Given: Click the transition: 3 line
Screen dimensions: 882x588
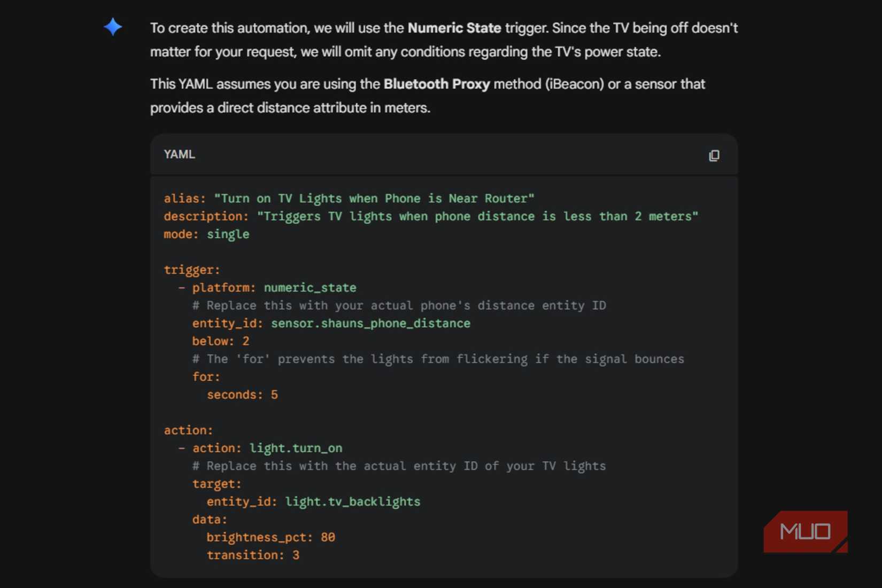Looking at the screenshot, I should click(x=253, y=555).
